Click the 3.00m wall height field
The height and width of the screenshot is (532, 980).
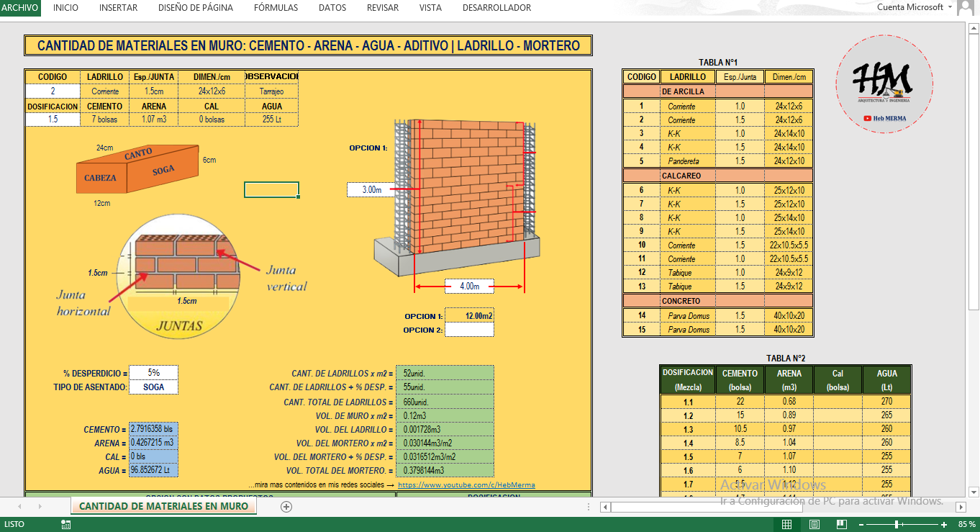(371, 190)
